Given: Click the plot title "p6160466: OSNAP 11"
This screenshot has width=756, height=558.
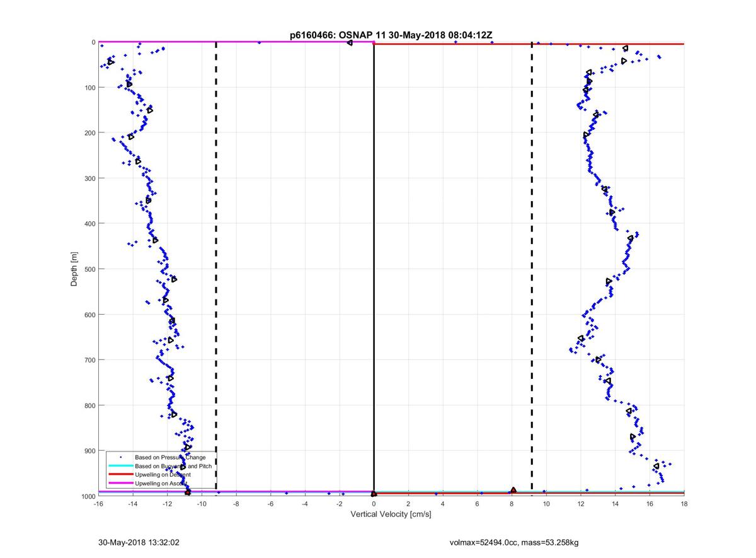Looking at the screenshot, I should click(337, 35).
